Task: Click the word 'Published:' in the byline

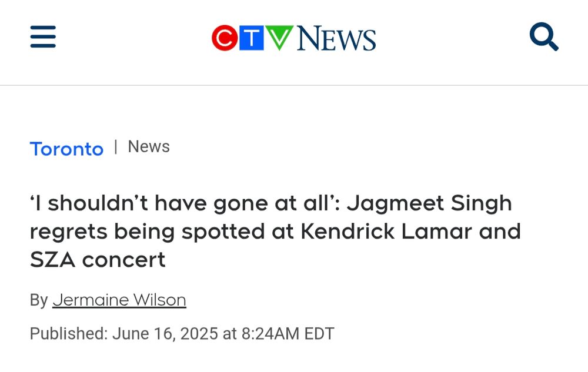Action: tap(68, 334)
